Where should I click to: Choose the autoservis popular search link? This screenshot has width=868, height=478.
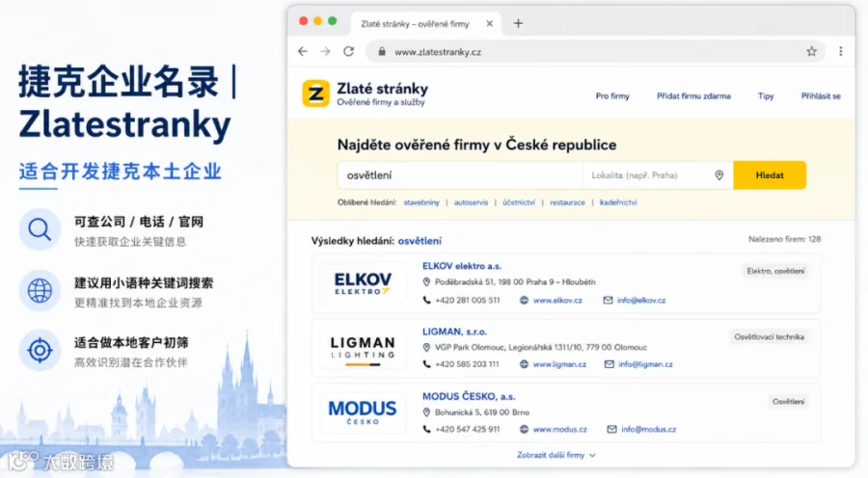tap(471, 202)
